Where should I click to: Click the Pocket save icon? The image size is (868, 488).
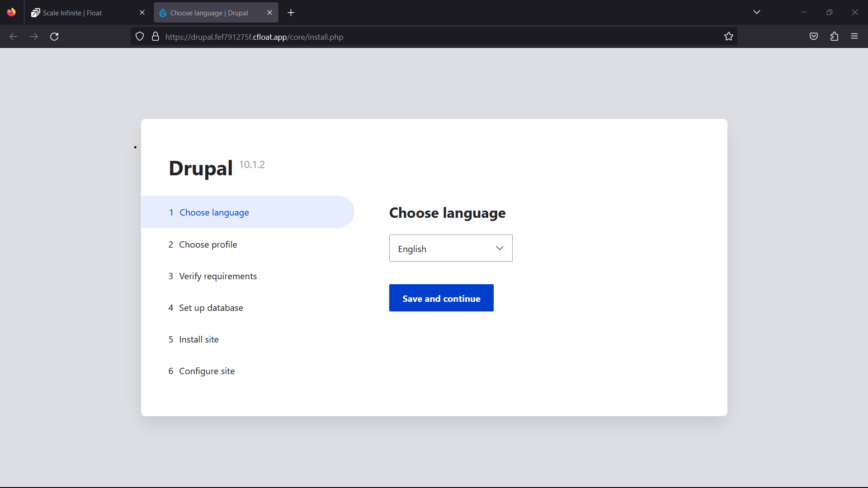click(x=814, y=36)
